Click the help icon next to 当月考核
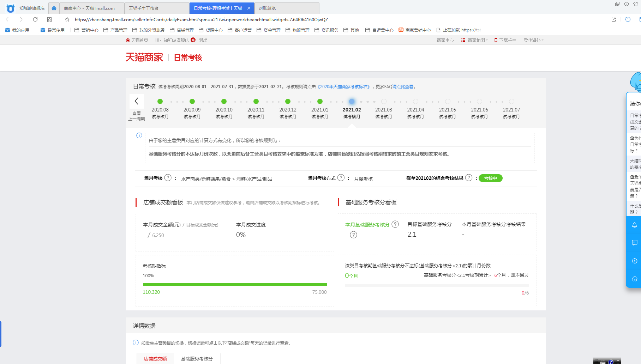 [x=168, y=178]
